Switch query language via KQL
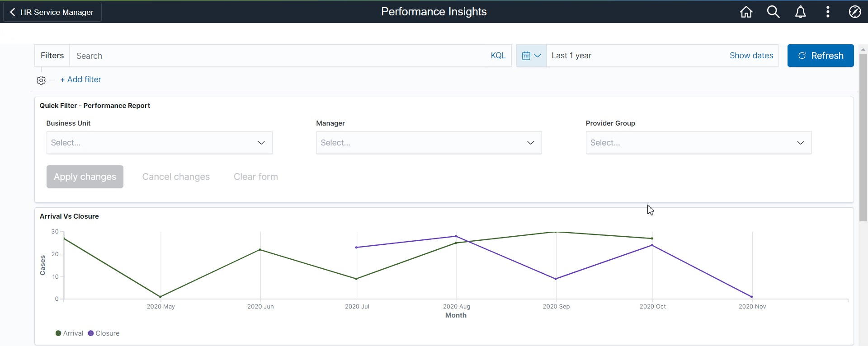Viewport: 868px width, 346px height. [x=498, y=56]
